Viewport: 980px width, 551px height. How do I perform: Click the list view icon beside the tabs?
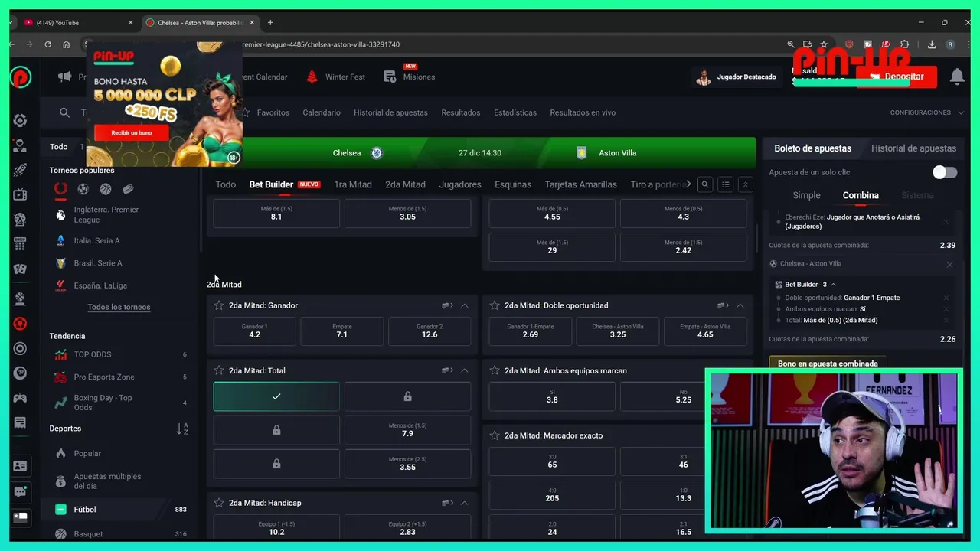click(x=725, y=184)
